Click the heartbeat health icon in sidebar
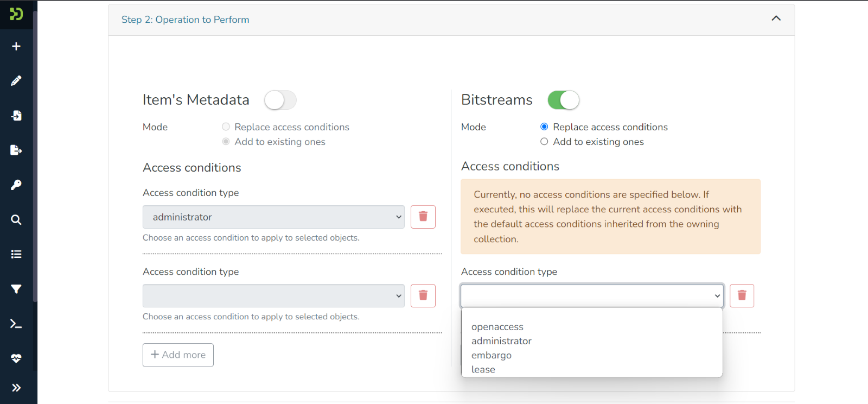This screenshot has width=868, height=404. [16, 358]
